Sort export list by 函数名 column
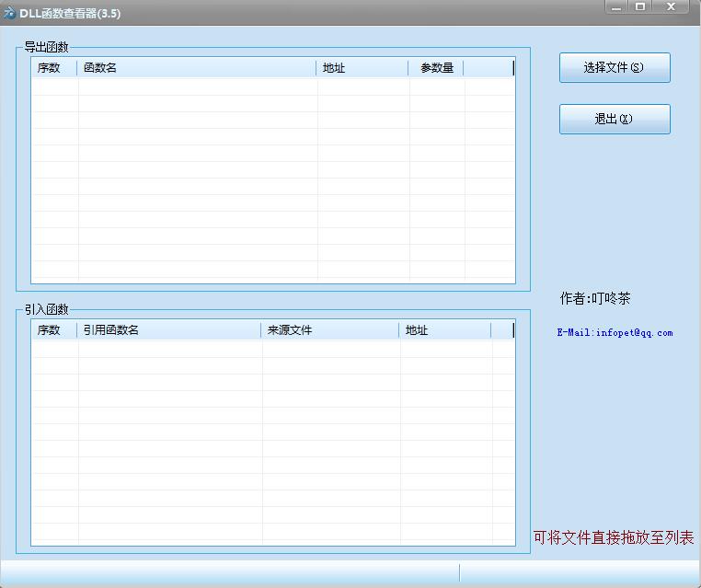 (197, 68)
